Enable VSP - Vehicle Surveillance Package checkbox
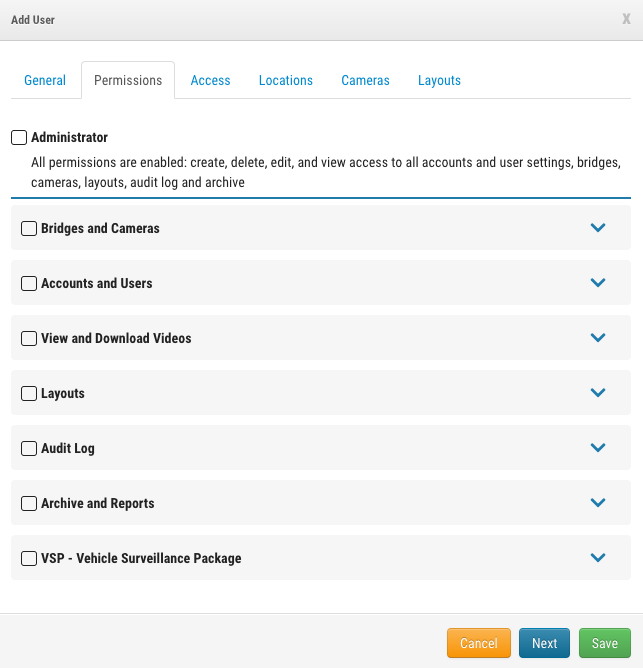This screenshot has height=668, width=643. [x=29, y=559]
